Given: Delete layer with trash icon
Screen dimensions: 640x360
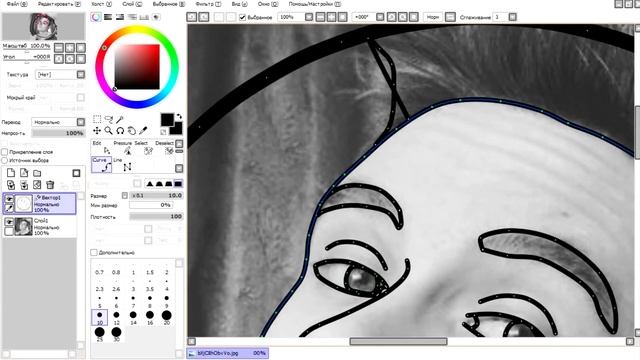Looking at the screenshot, I should pyautogui.click(x=50, y=185).
